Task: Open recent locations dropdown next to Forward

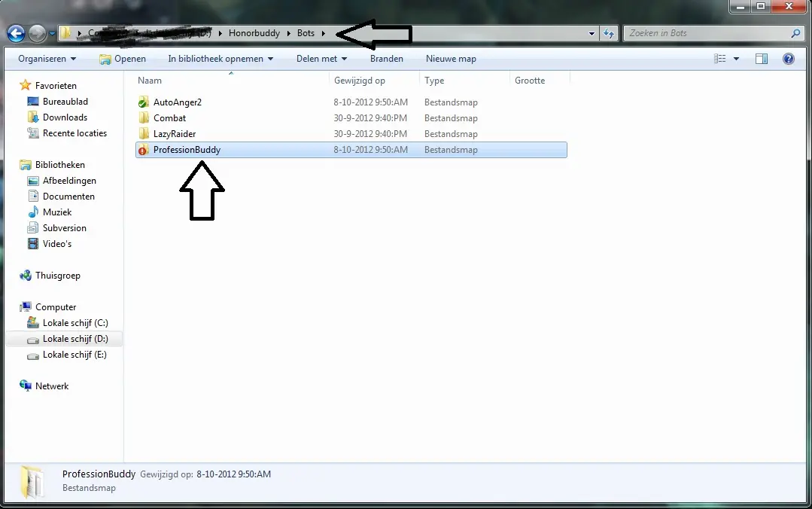Action: (x=53, y=34)
